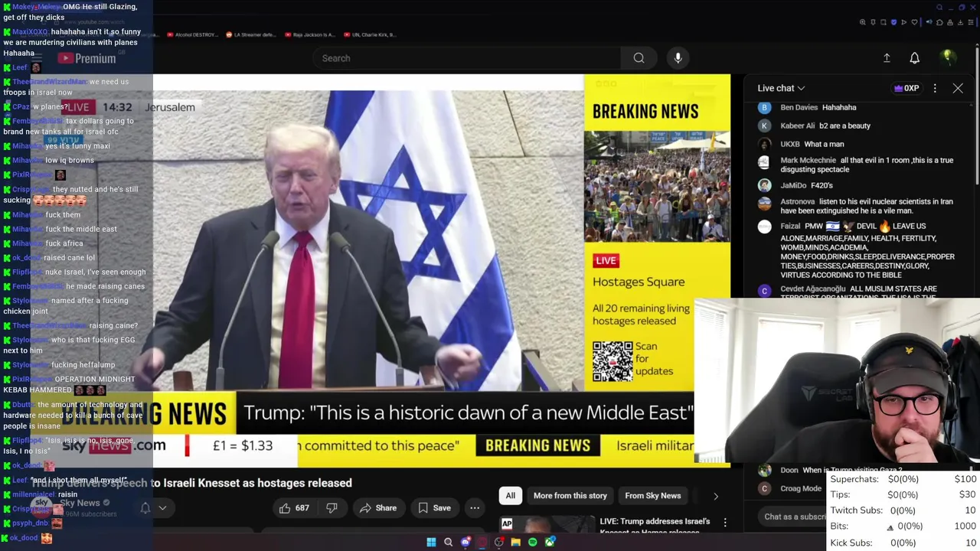Open File Explorer from taskbar
980x551 pixels.
516,542
